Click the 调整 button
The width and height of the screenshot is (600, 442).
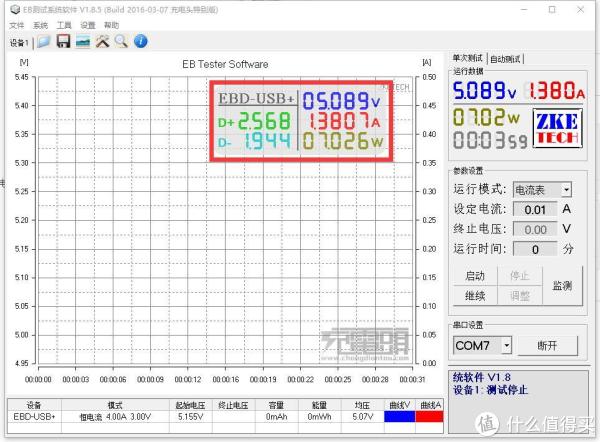pos(520,295)
